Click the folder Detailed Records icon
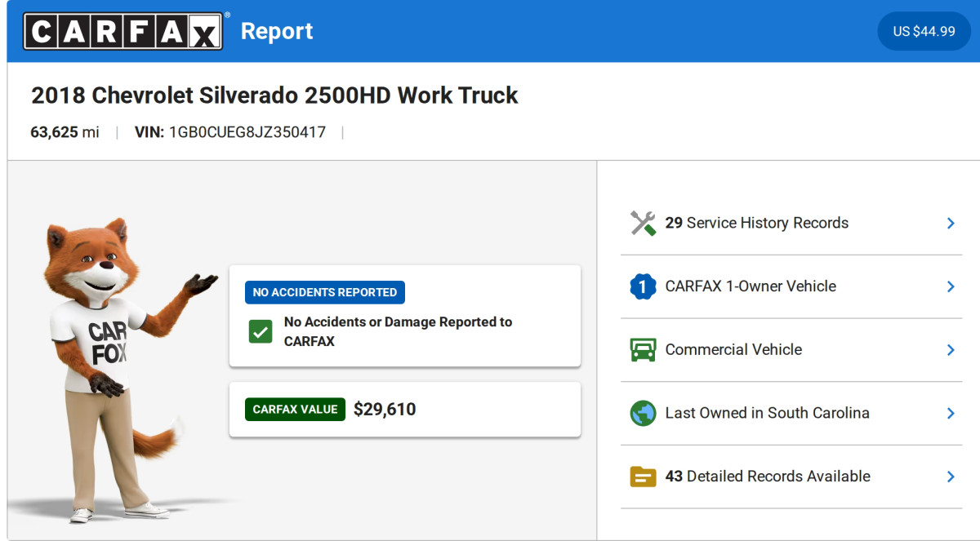The image size is (980, 541). [644, 477]
